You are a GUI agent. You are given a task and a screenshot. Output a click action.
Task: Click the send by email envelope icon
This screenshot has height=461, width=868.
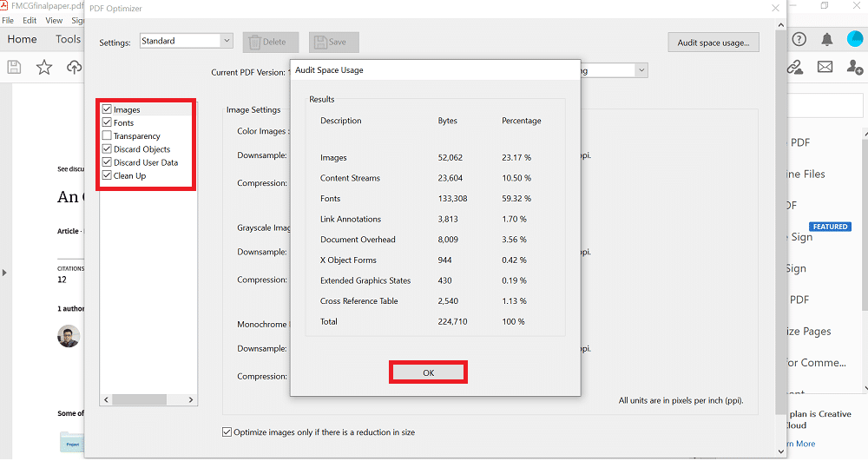[825, 67]
